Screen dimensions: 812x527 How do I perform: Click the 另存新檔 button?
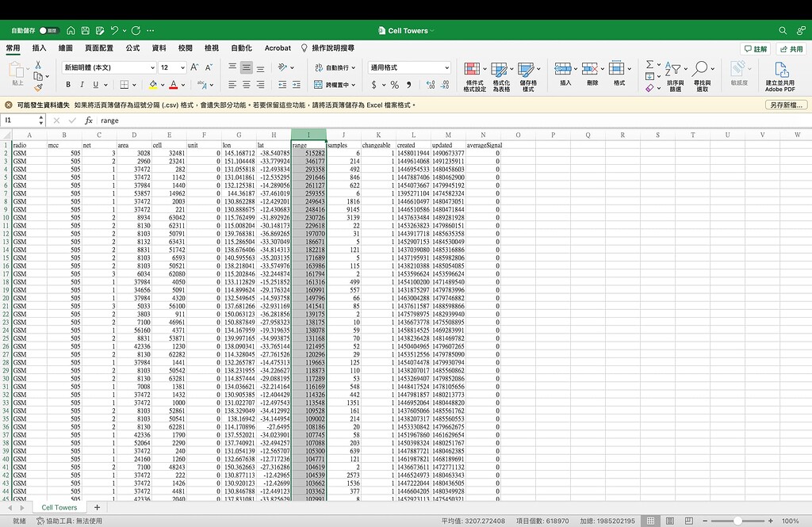[781, 105]
